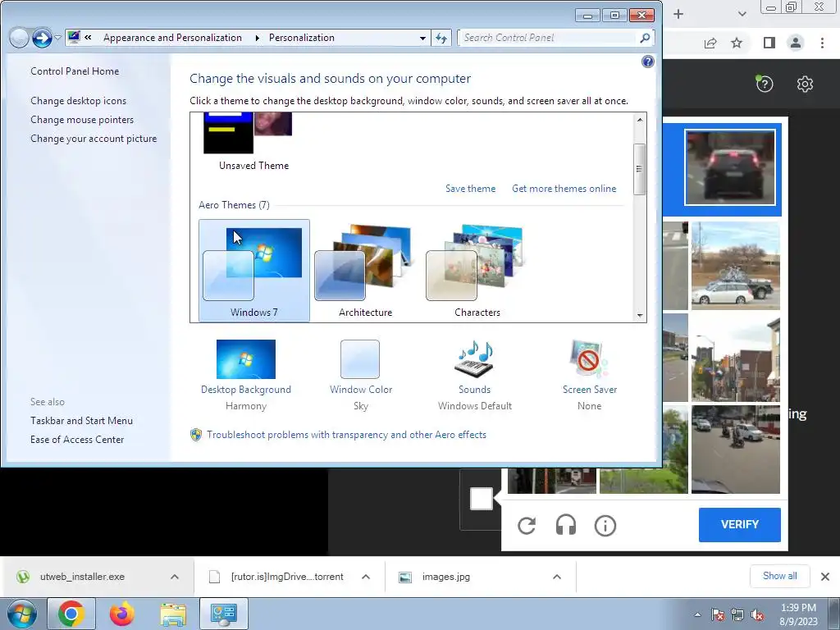Click the Control Panel taskbar button

point(223,614)
